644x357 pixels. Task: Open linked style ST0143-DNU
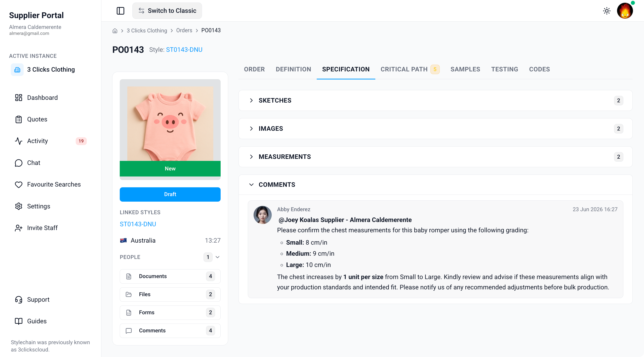138,224
